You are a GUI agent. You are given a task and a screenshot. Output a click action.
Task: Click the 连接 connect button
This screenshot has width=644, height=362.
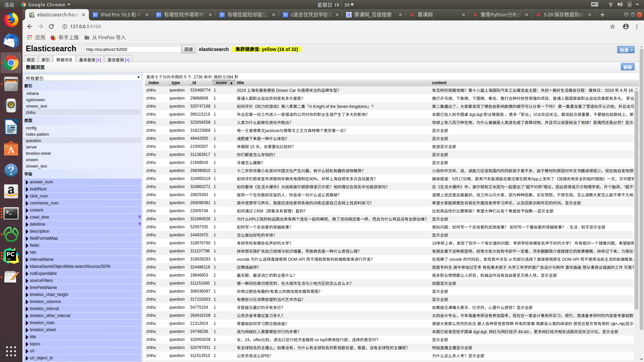pos(188,49)
